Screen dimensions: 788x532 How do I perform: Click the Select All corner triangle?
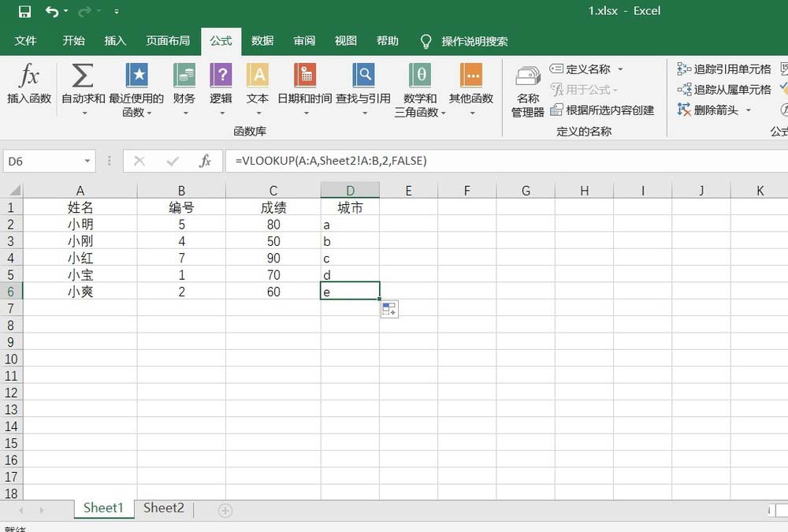15,190
